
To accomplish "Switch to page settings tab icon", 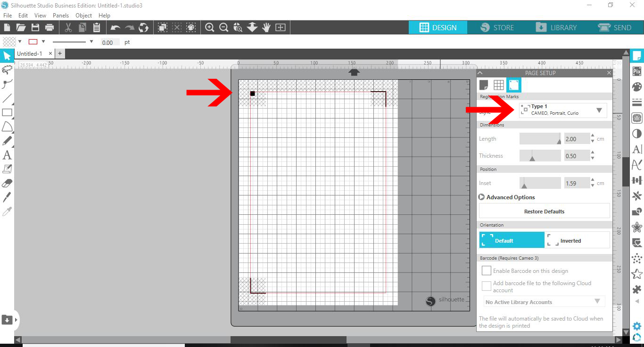I will pos(484,85).
